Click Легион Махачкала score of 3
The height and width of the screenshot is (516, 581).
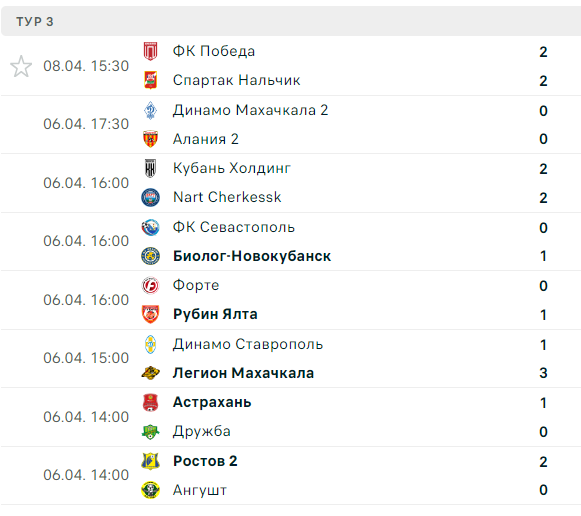pyautogui.click(x=543, y=373)
